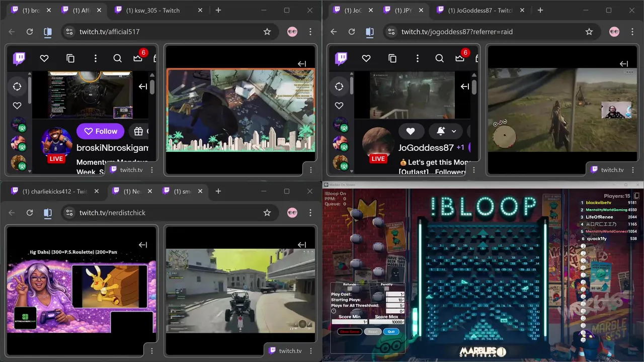Collapse arrow above JoGoddess87 right stream pane
The height and width of the screenshot is (362, 644).
click(624, 64)
